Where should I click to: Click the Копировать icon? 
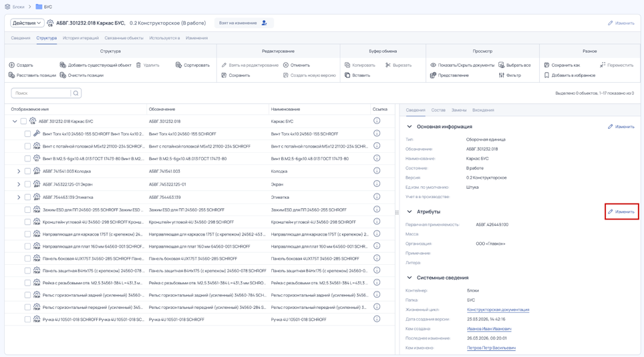coord(347,65)
